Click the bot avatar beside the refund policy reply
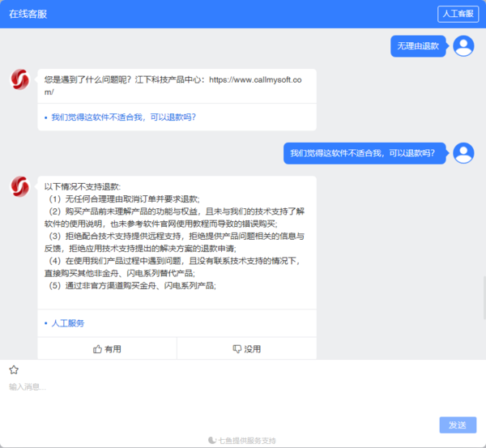 [x=20, y=186]
